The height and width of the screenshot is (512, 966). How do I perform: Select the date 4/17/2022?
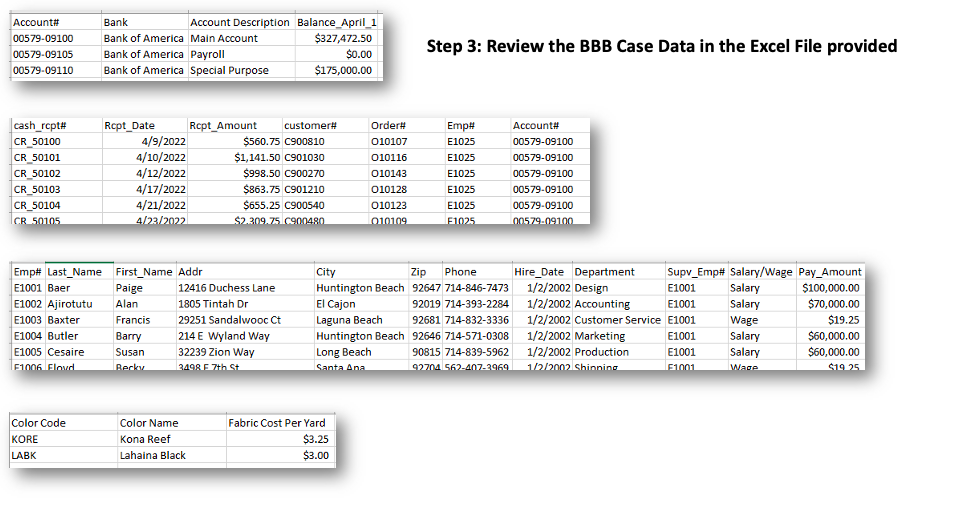(161, 189)
